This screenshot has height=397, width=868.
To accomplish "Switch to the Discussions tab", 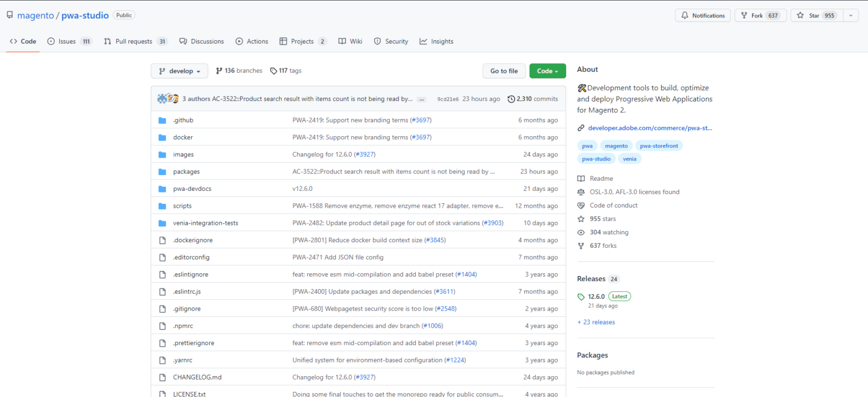I will (x=201, y=41).
